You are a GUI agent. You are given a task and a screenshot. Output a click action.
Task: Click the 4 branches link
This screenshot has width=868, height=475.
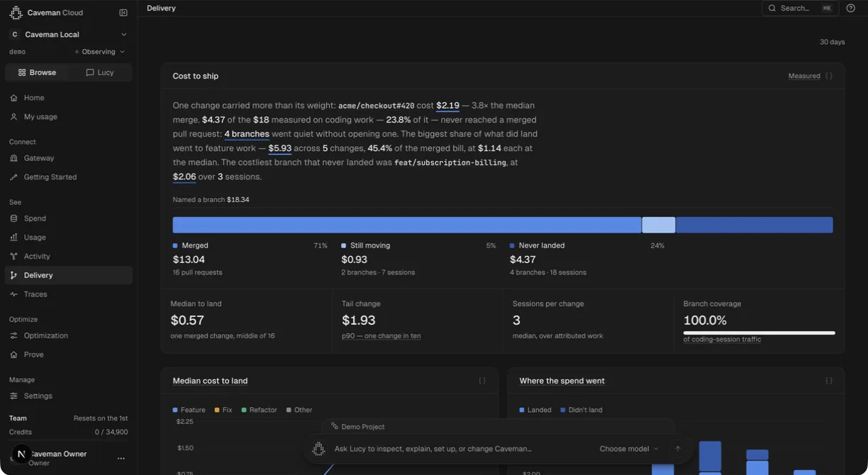point(247,134)
